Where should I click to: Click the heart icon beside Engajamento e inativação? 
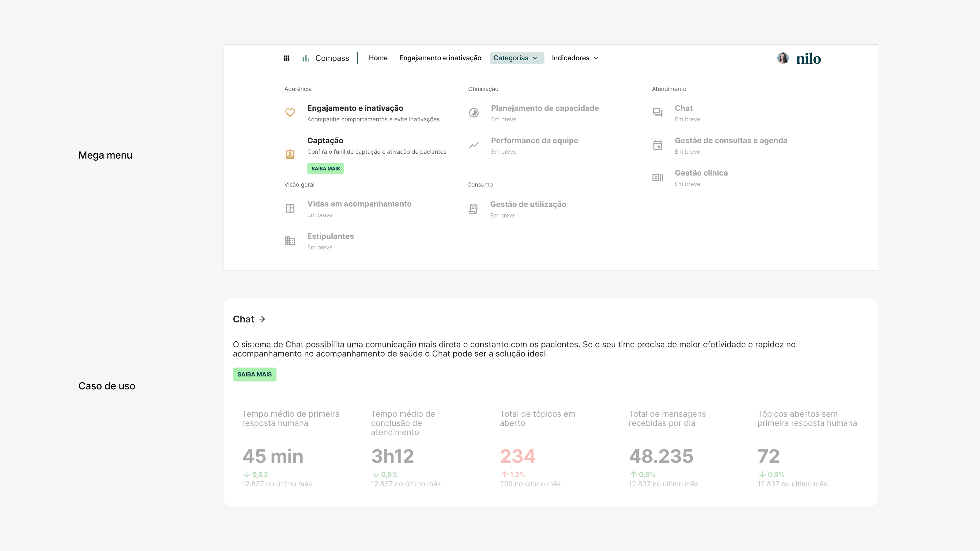point(290,113)
